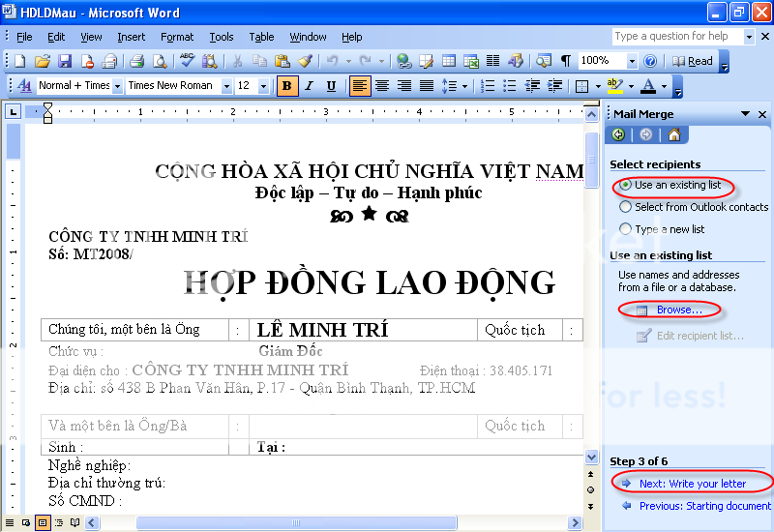Select the Use an existing list option
This screenshot has width=774, height=532.
coord(670,185)
